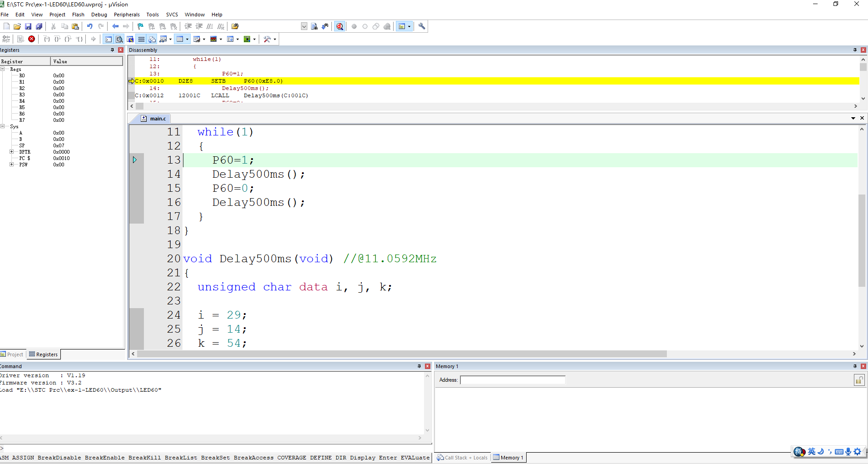Kill all breakpoints

tap(387, 26)
